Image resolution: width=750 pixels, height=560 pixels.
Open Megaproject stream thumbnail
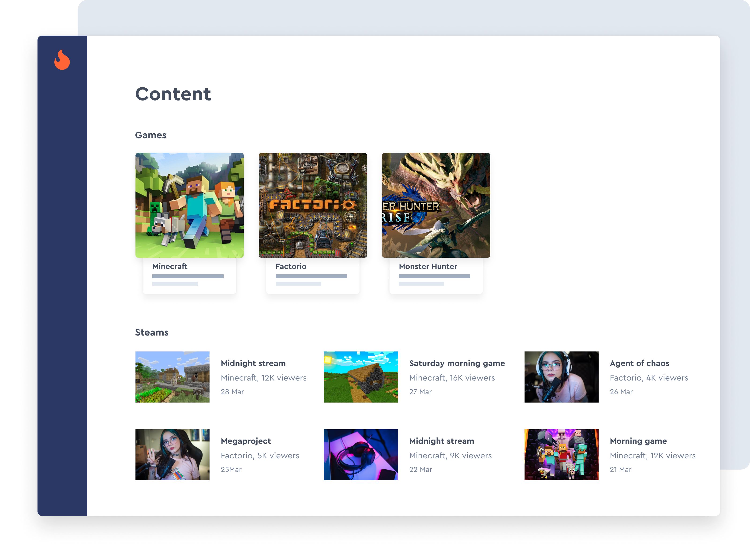tap(172, 455)
